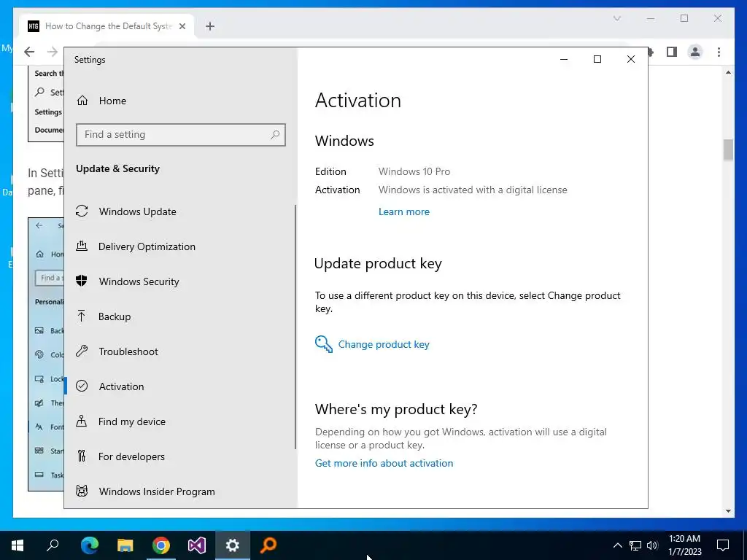Viewport: 747px width, 560px height.
Task: Click the Delivery Optimization icon
Action: [x=82, y=246]
